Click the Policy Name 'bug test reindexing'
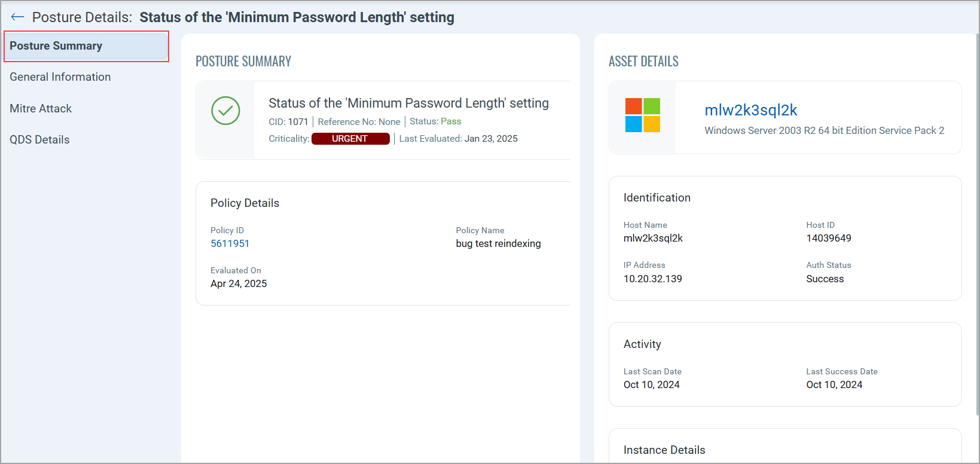Screen dimensions: 980x464 (x=498, y=243)
